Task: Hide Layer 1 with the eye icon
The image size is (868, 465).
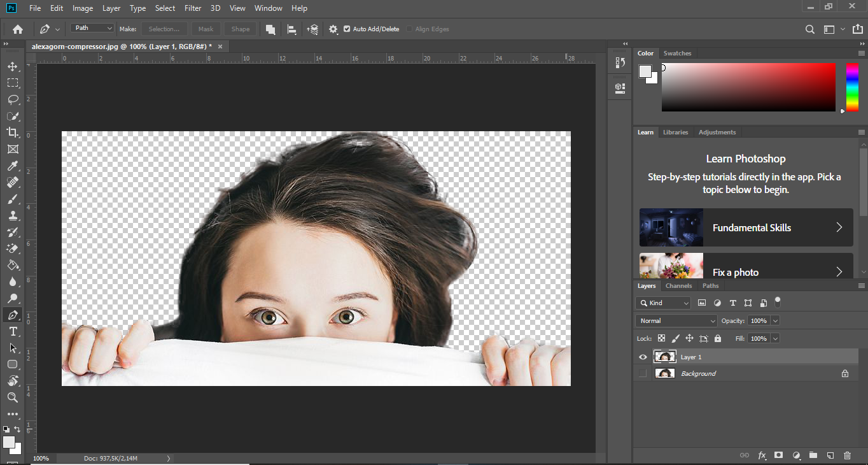Action: [x=643, y=357]
